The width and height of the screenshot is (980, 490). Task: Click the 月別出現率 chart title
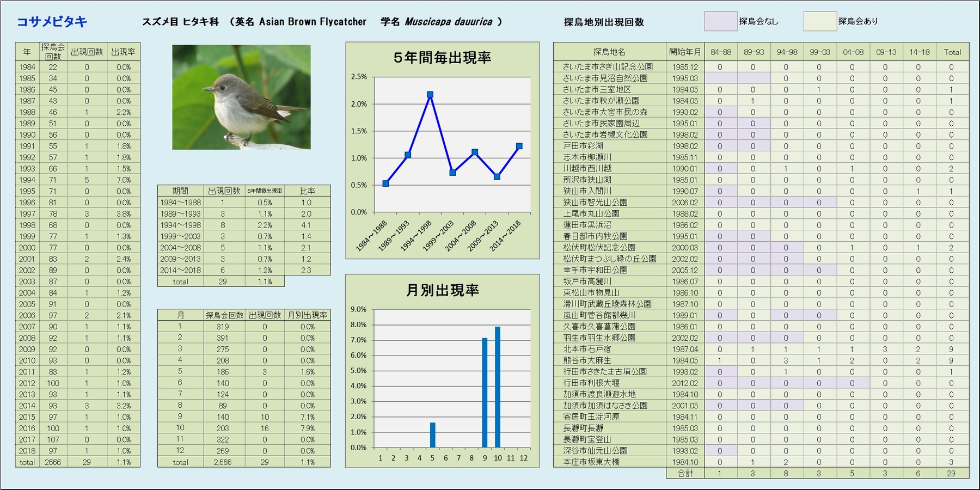coord(442,290)
